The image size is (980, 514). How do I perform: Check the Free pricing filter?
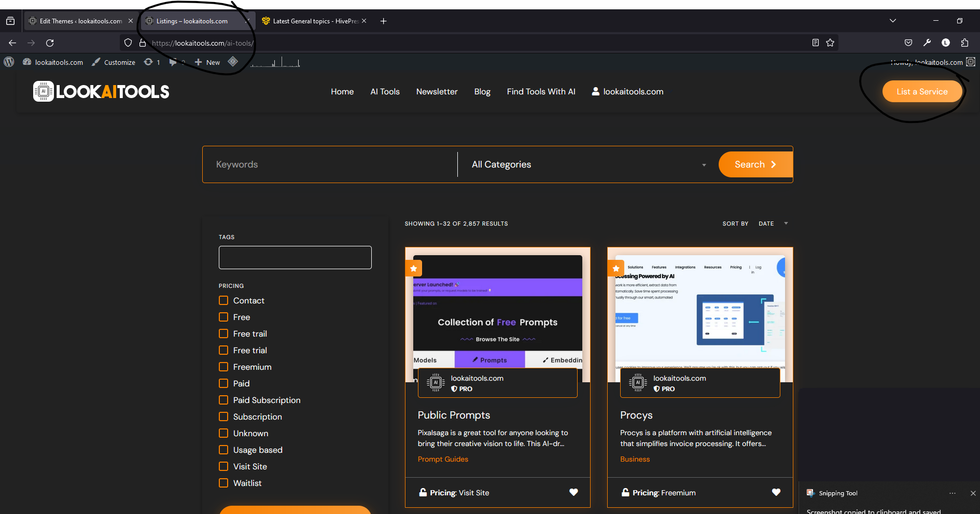[223, 317]
